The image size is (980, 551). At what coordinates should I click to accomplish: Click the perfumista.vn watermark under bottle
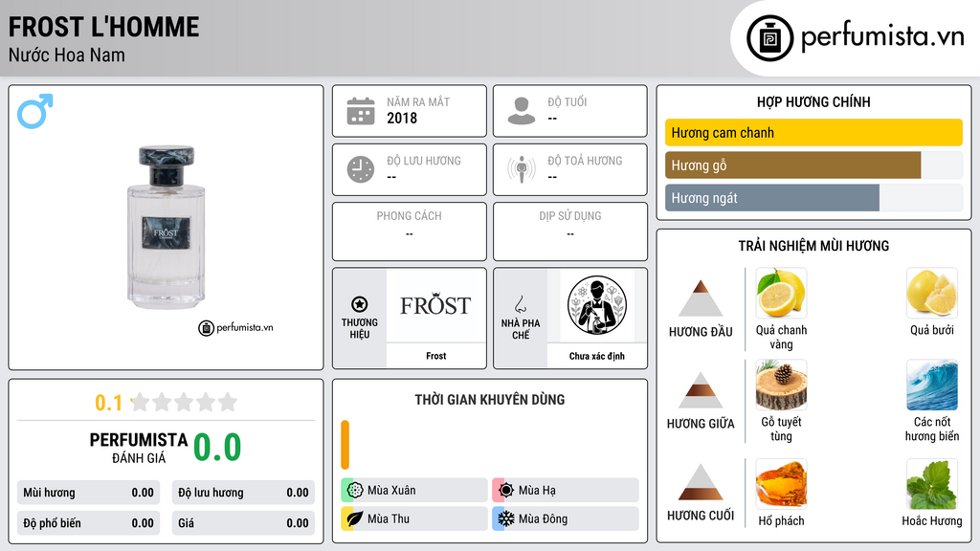click(x=236, y=327)
